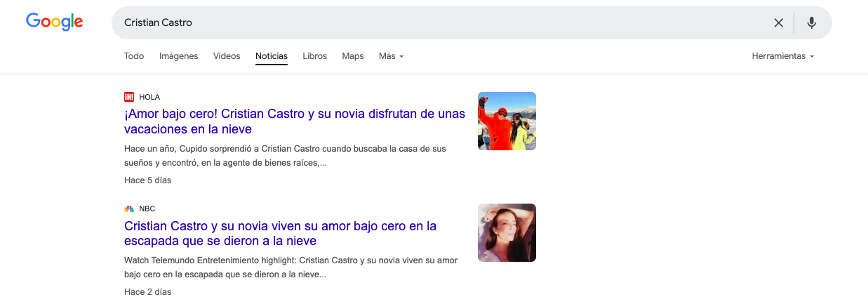
Task: Click the HOLA source favicon
Action: pos(129,97)
